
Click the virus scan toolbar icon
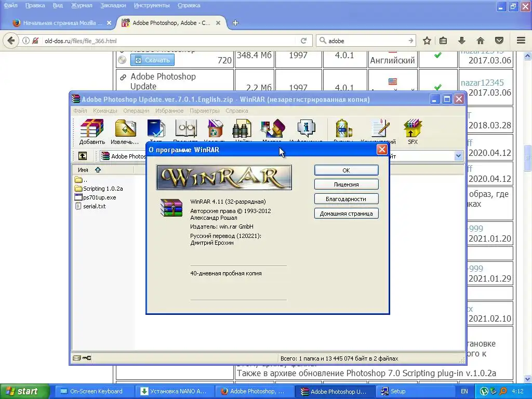pos(343,130)
